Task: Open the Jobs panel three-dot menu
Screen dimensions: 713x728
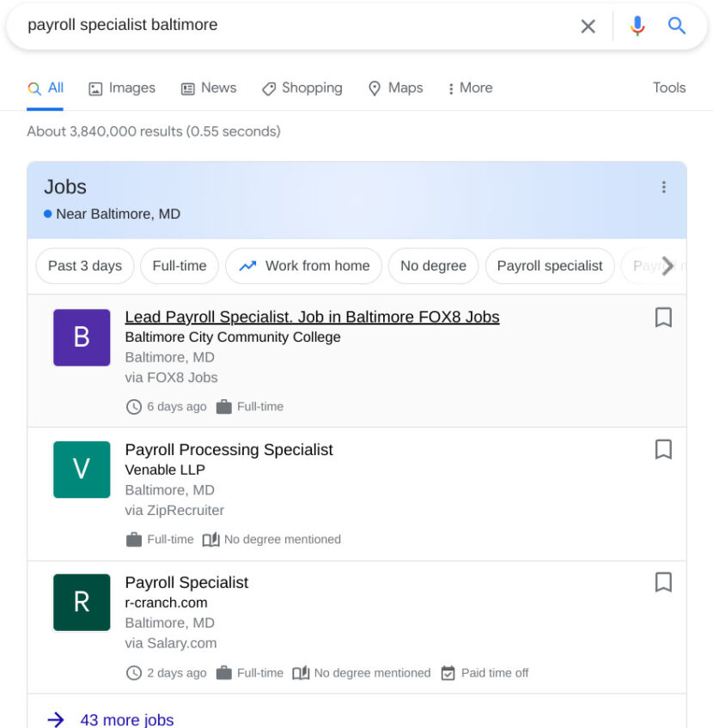Action: (663, 186)
